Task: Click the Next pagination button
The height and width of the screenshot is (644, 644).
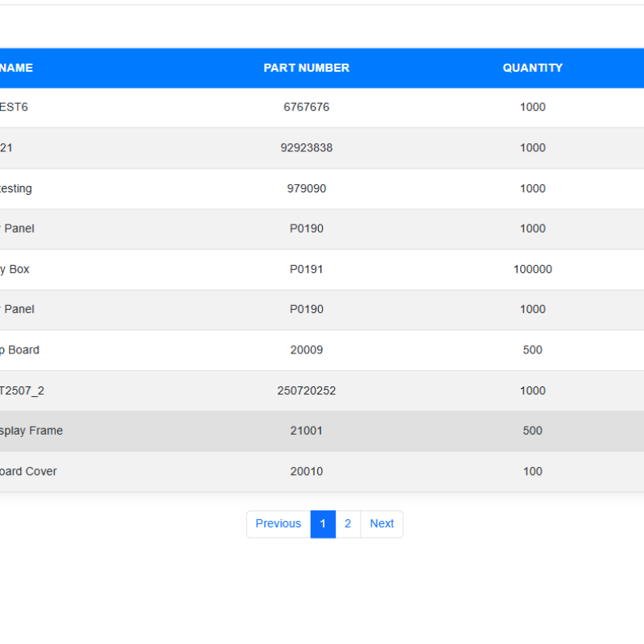Action: pos(382,524)
